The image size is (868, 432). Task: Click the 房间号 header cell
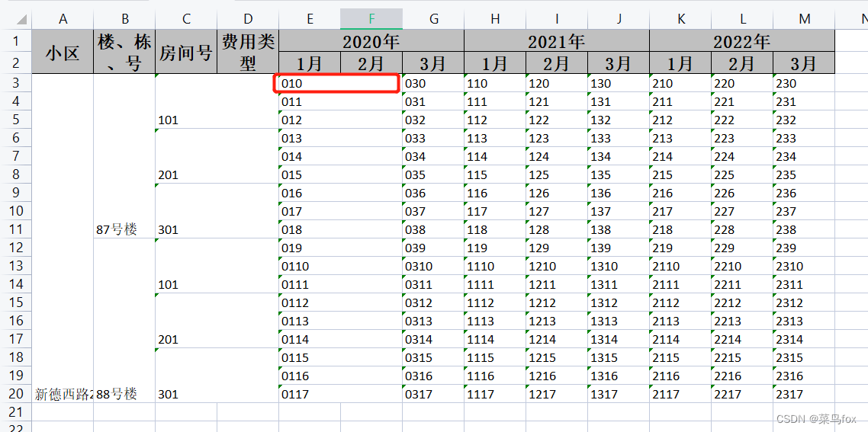[x=186, y=52]
